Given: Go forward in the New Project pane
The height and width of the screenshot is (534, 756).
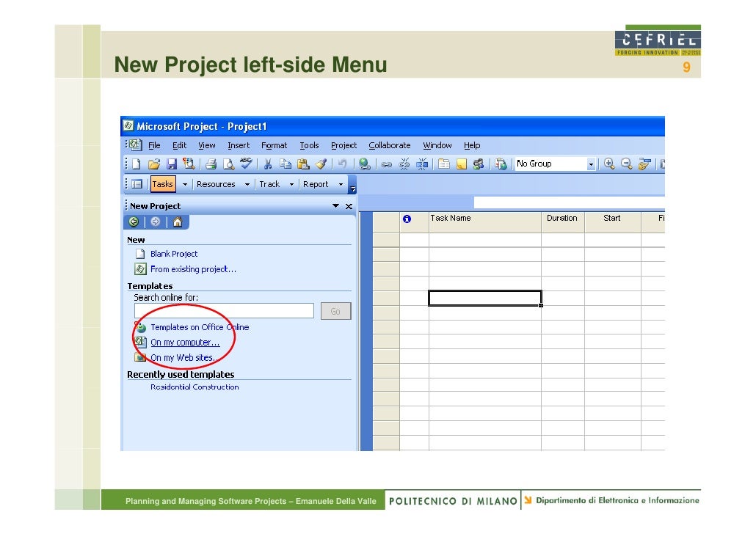Looking at the screenshot, I should pyautogui.click(x=156, y=222).
